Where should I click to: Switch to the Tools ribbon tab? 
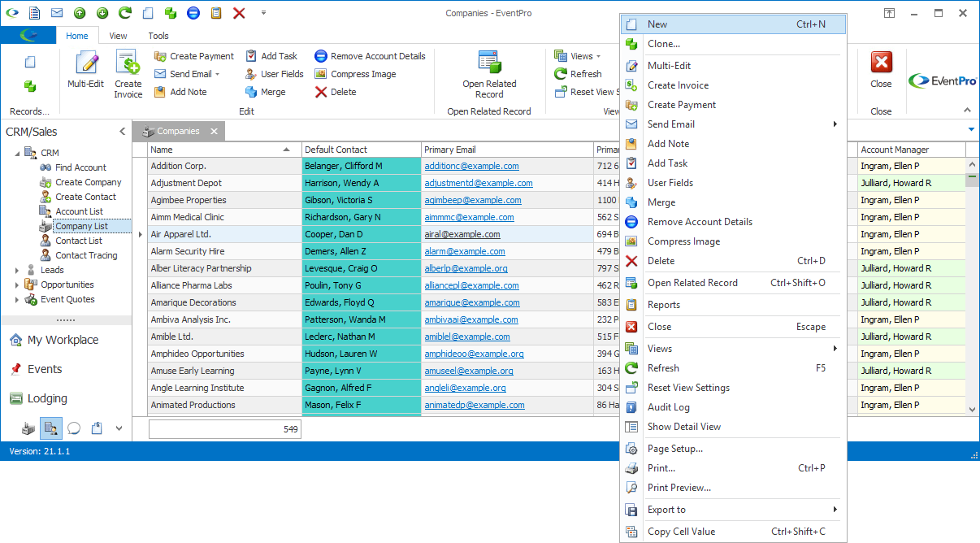pyautogui.click(x=158, y=36)
